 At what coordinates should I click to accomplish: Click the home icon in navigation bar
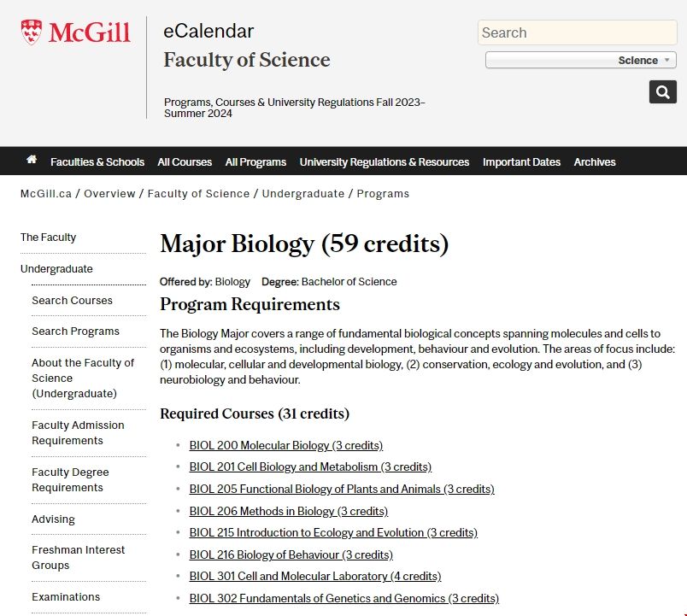click(32, 160)
